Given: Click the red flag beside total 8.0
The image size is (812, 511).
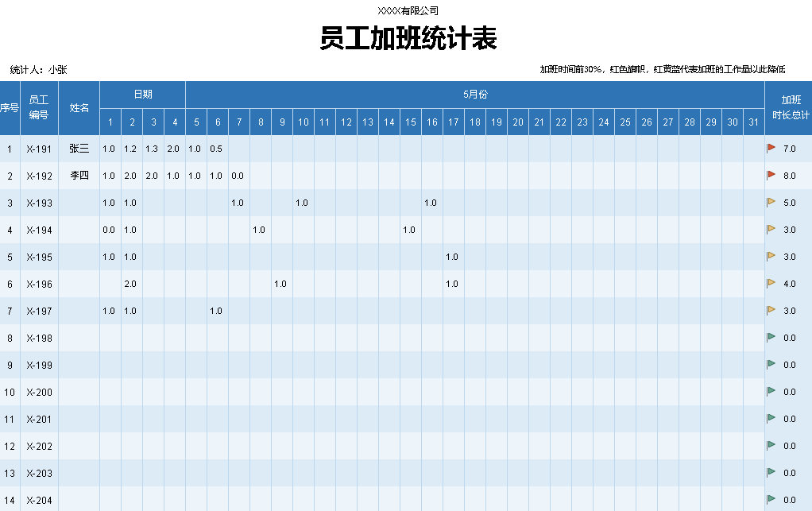Looking at the screenshot, I should click(771, 175).
